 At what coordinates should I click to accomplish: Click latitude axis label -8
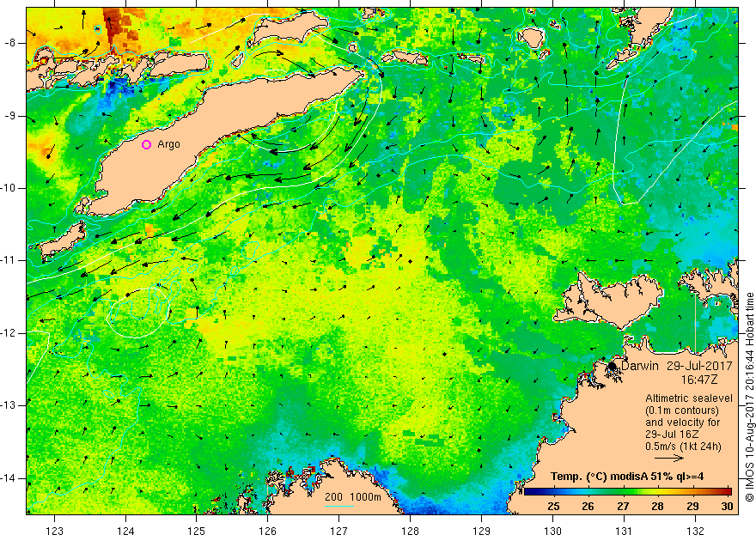point(11,43)
